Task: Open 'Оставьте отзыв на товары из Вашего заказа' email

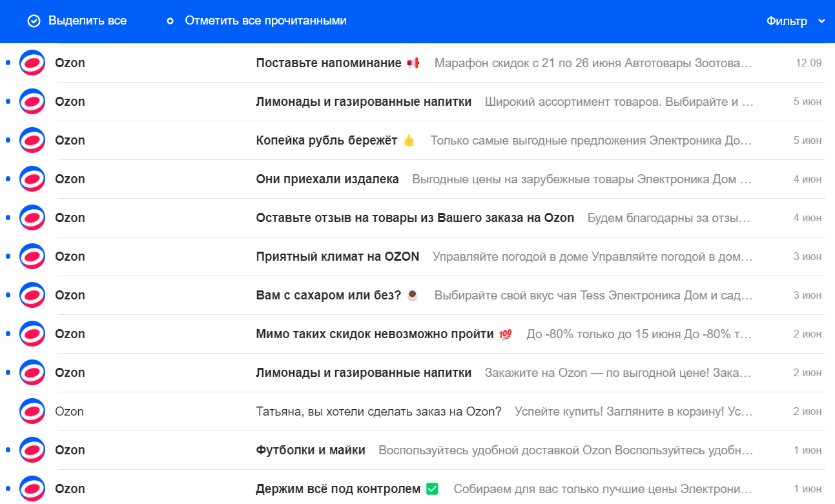Action: (x=415, y=217)
